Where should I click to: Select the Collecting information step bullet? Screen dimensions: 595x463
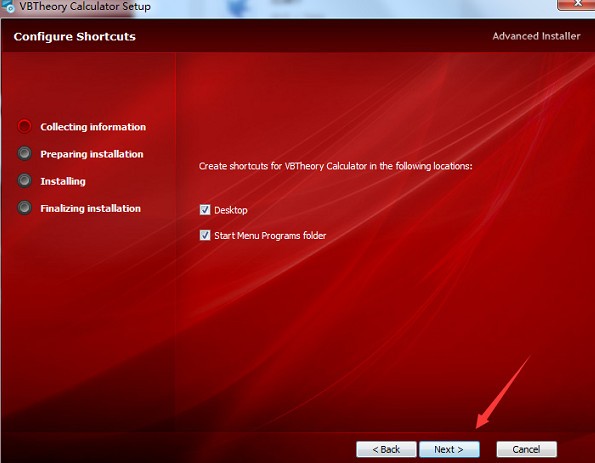point(25,126)
